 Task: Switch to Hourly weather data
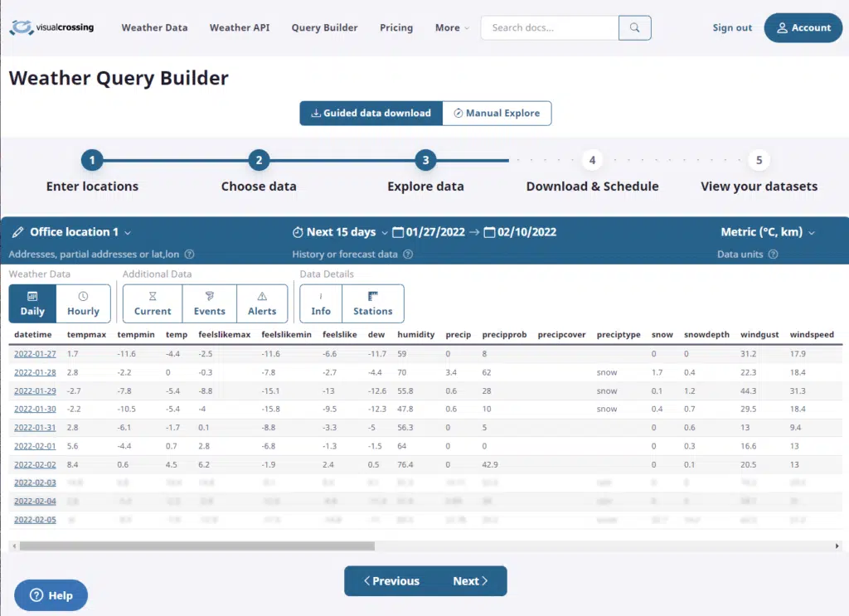[x=83, y=303]
